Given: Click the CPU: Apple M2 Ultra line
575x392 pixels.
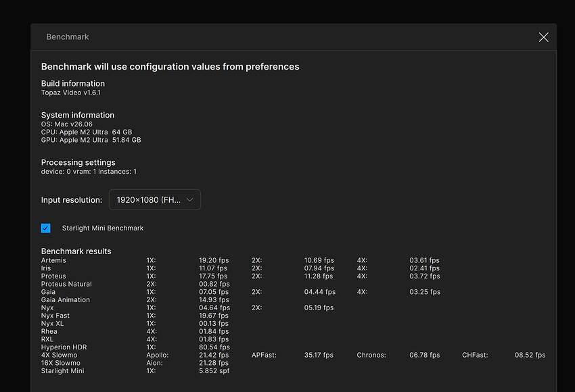Looking at the screenshot, I should point(87,132).
